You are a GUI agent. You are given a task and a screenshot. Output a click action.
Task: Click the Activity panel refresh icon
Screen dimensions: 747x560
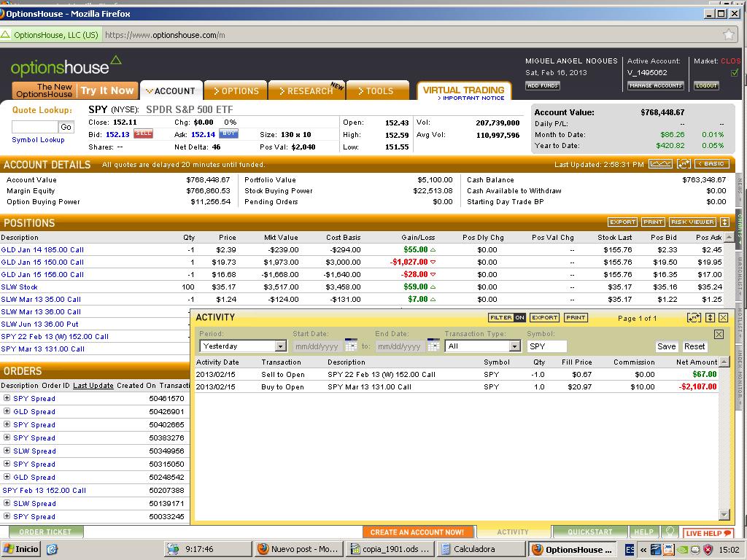coord(694,318)
